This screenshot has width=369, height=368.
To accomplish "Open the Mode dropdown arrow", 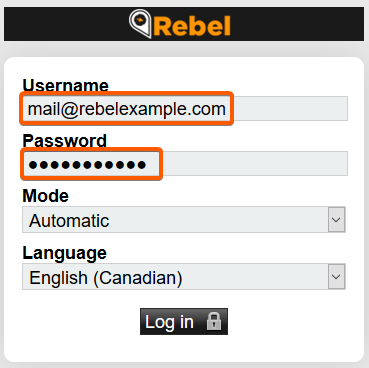I will pyautogui.click(x=336, y=220).
